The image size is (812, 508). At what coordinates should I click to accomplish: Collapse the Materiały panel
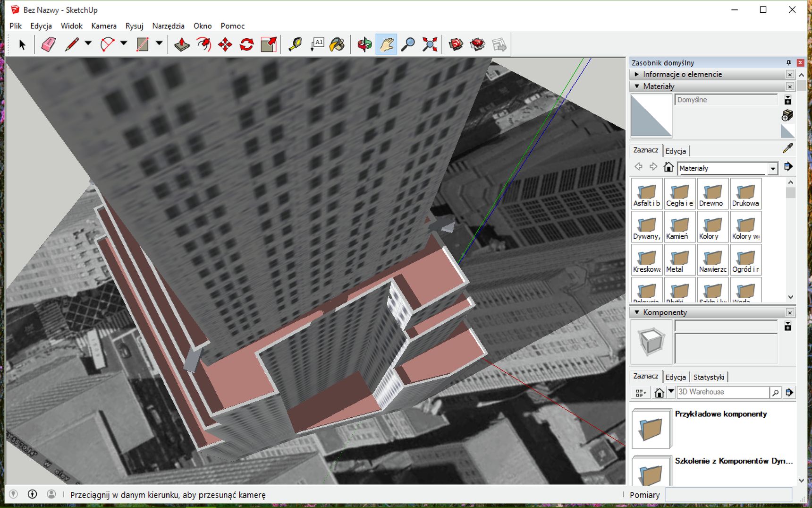coord(637,86)
